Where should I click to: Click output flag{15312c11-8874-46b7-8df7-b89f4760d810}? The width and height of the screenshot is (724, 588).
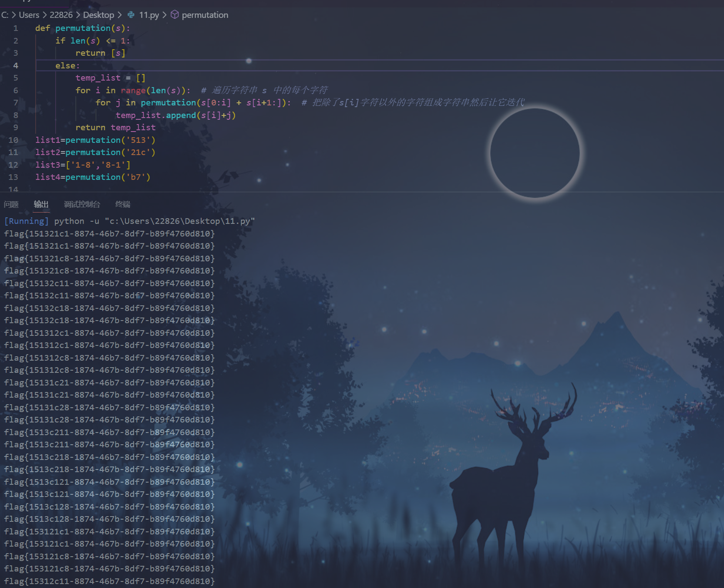pyautogui.click(x=109, y=581)
